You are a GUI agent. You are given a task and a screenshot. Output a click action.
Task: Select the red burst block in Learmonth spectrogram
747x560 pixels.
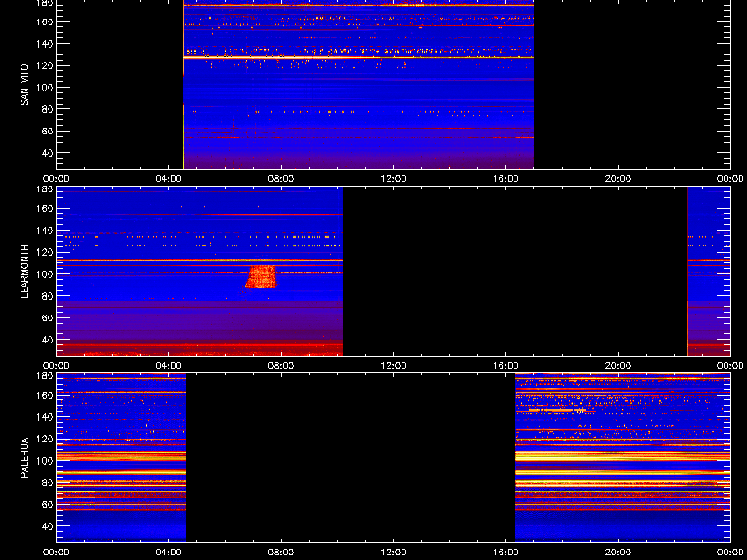point(261,277)
